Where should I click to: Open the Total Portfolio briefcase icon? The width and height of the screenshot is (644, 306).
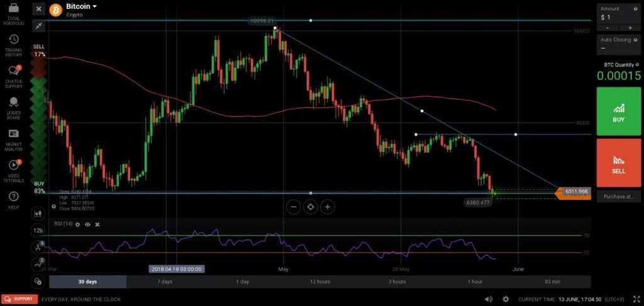(x=14, y=8)
